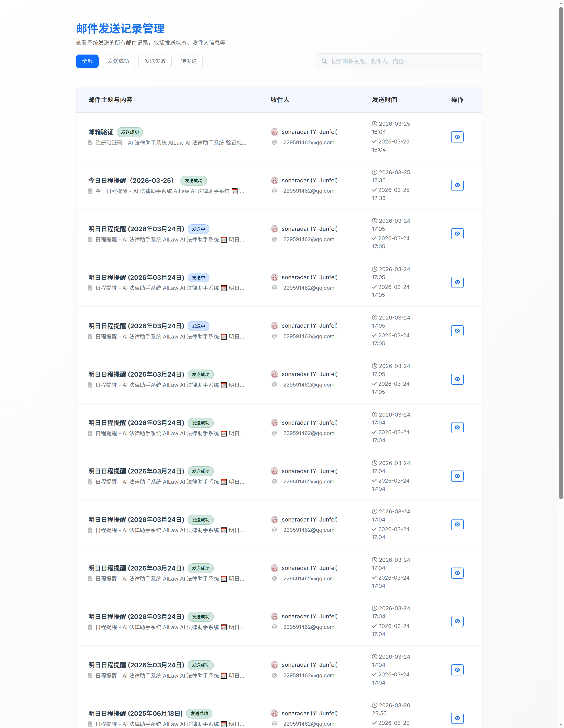
Task: Open the 邮箱验证 subject title
Action: (x=101, y=132)
